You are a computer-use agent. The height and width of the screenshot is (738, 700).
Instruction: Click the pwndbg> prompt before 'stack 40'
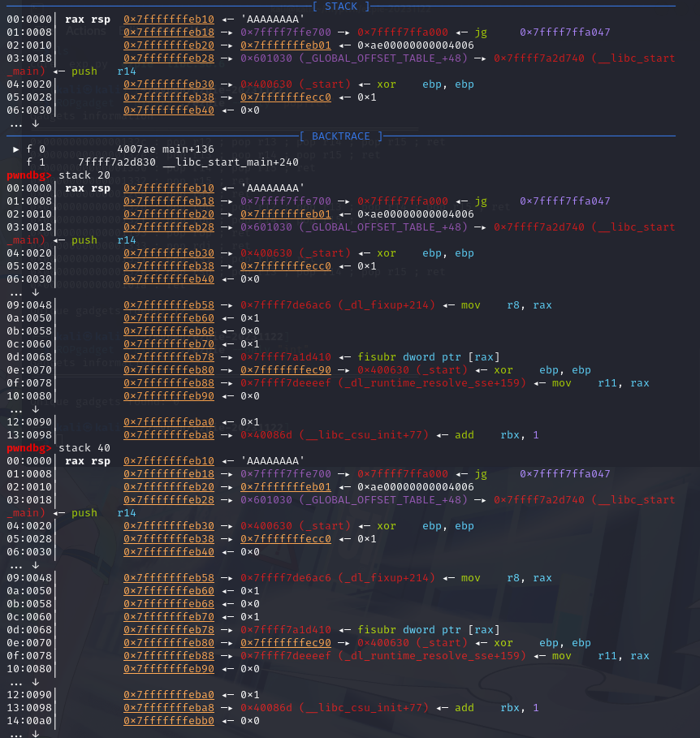29,448
